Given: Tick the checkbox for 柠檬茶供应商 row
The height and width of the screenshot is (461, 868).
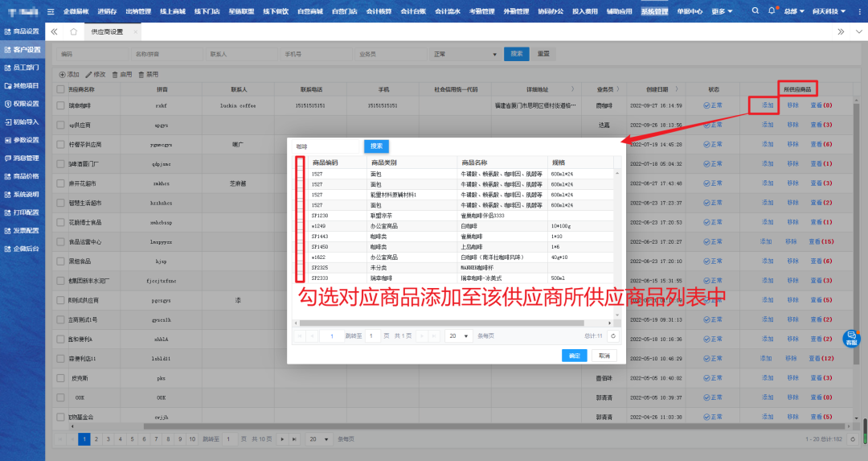Looking at the screenshot, I should pos(60,144).
